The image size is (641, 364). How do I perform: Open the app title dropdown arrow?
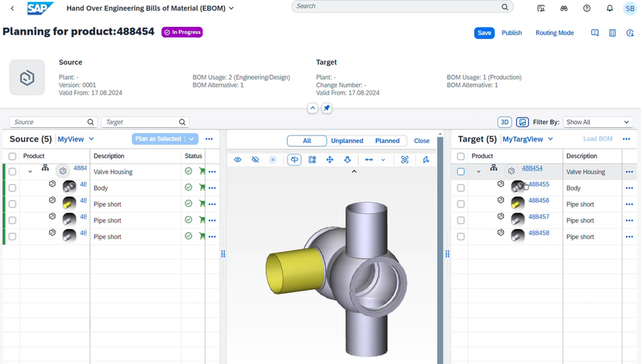pyautogui.click(x=231, y=8)
